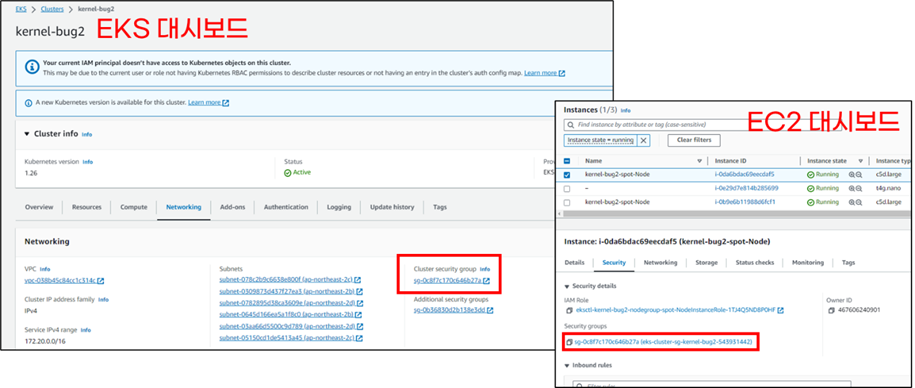This screenshot has width=915, height=388.
Task: Open the Compute tab in EKS
Action: 134,207
